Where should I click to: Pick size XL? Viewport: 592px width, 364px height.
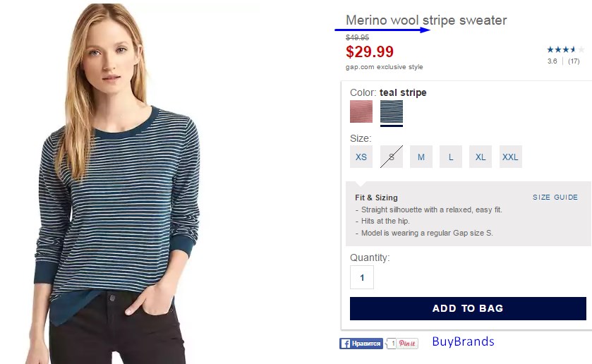click(x=481, y=157)
